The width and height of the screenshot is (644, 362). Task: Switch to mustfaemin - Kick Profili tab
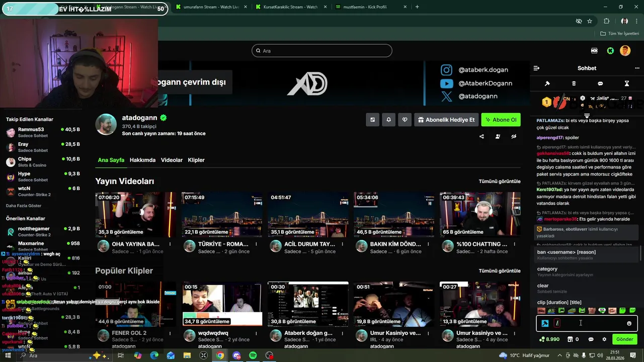(370, 7)
